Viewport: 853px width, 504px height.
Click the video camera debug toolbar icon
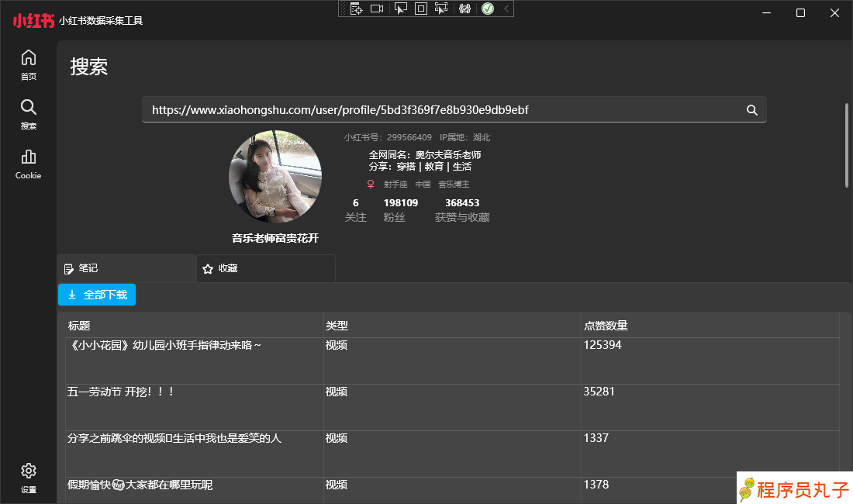point(377,9)
